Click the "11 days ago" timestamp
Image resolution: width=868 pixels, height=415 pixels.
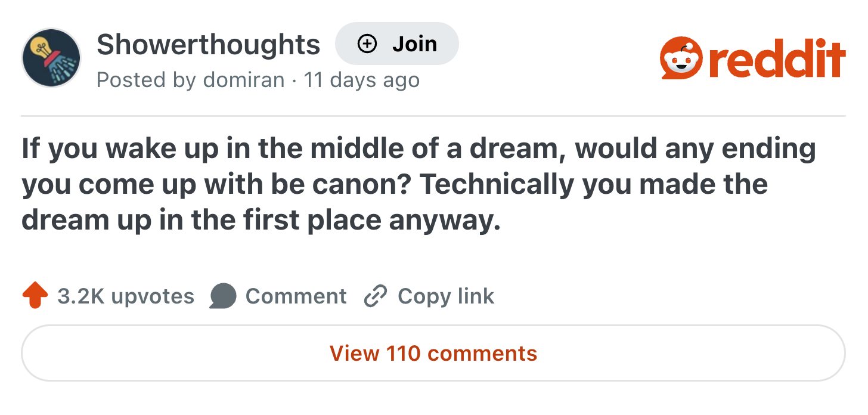[x=362, y=80]
